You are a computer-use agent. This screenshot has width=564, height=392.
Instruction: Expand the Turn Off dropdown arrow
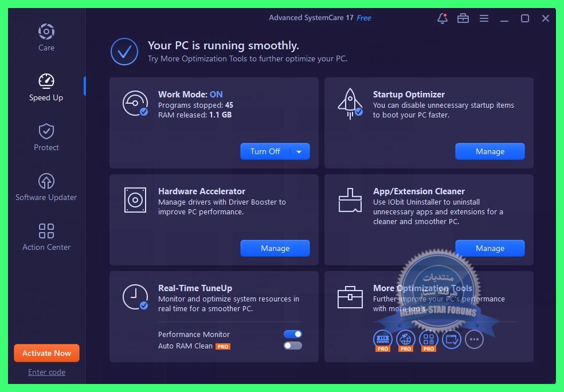tap(299, 152)
